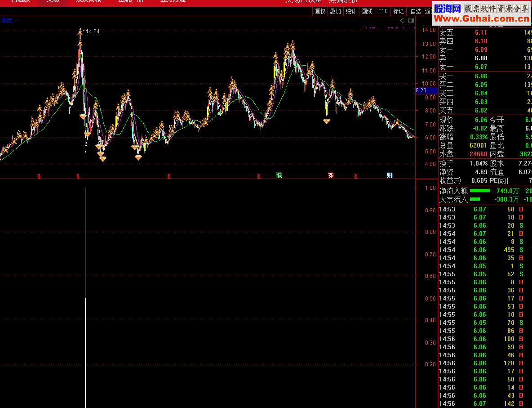Viewport: 532px width, 408px height.
Task: Activate the 画线 drawing tool
Action: click(367, 12)
